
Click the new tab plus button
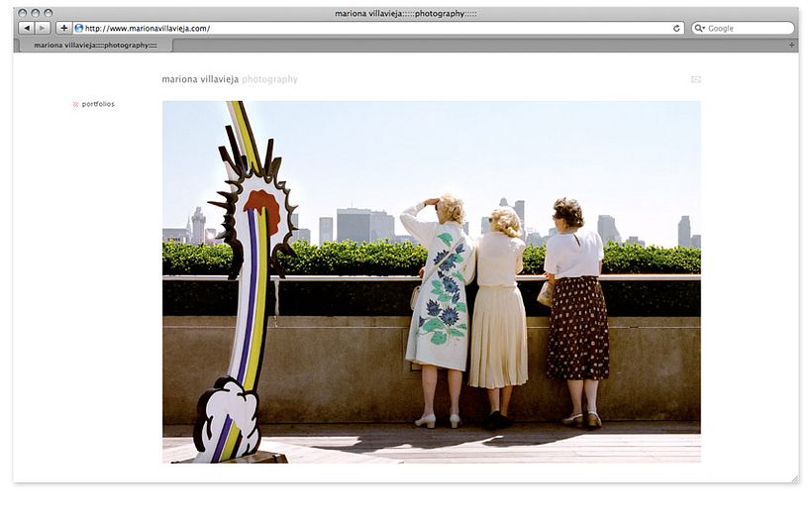(x=791, y=45)
